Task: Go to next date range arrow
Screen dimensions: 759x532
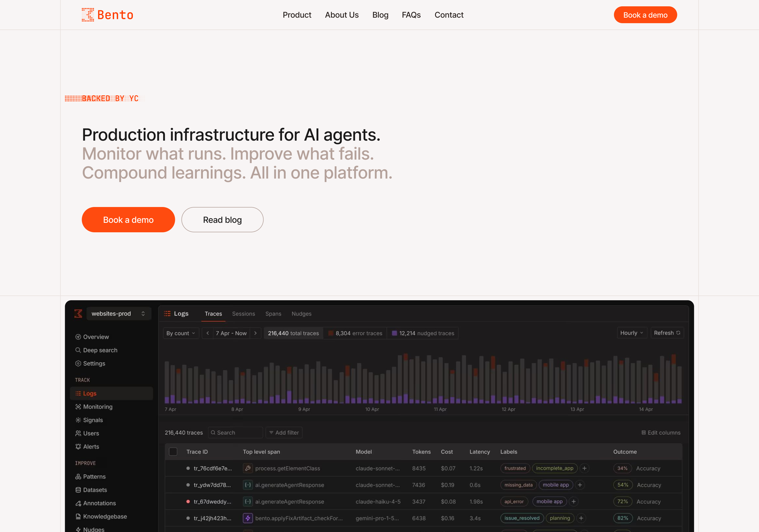Action: 255,333
